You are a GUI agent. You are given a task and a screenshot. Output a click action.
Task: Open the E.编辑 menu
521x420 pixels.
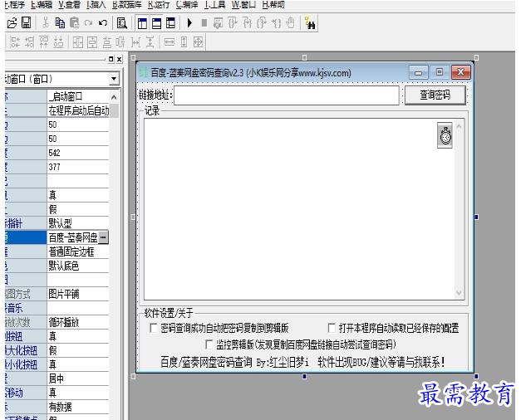click(x=42, y=4)
